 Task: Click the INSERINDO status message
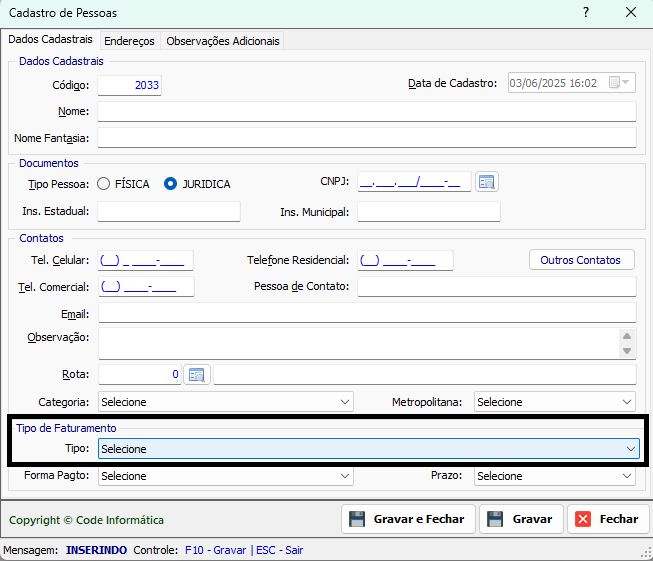coord(96,550)
